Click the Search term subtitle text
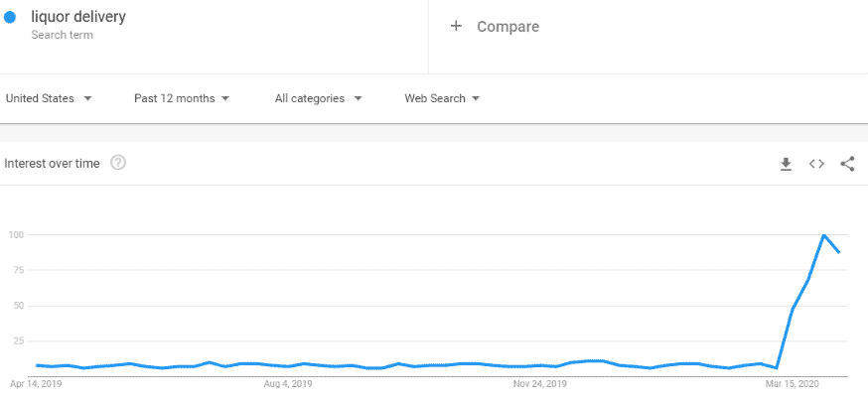This screenshot has height=401, width=868. pos(62,35)
